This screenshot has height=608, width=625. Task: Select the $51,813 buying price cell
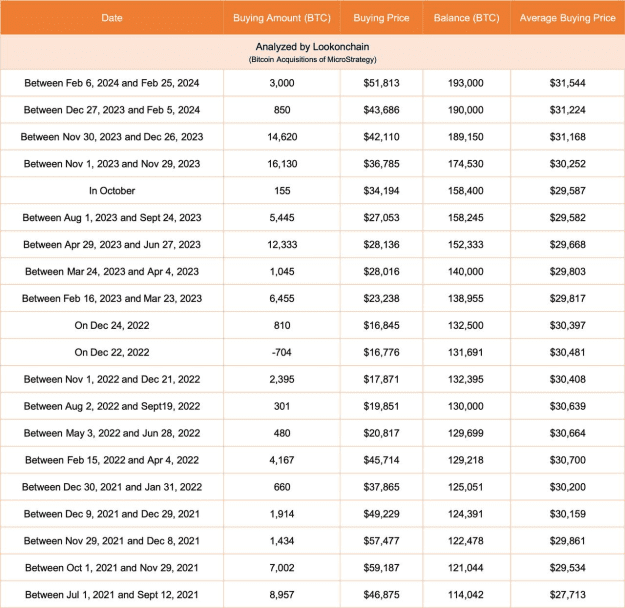tap(381, 83)
